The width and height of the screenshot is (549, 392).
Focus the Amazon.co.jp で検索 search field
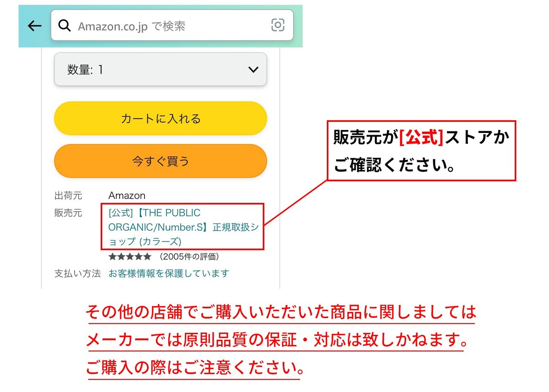pyautogui.click(x=172, y=25)
